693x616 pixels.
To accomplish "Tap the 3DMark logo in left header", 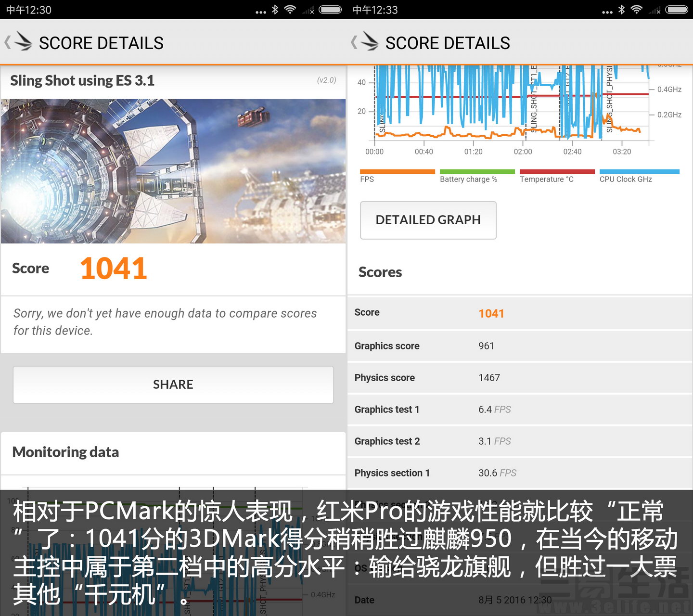I will [23, 41].
